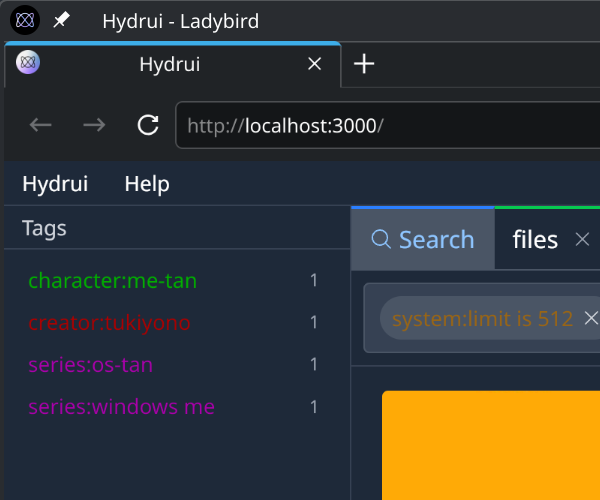
Task: Click the series:os-tan tag
Action: point(90,365)
